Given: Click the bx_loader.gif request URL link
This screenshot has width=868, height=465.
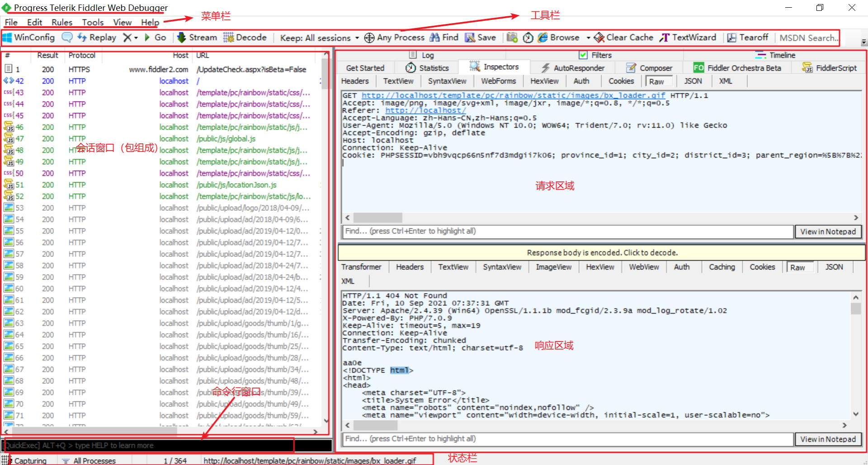Looking at the screenshot, I should pyautogui.click(x=513, y=95).
